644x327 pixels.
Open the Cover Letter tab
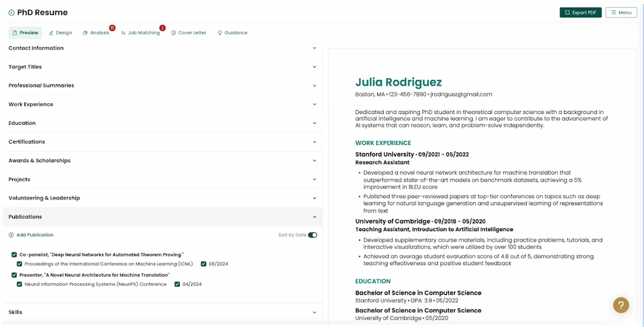189,33
